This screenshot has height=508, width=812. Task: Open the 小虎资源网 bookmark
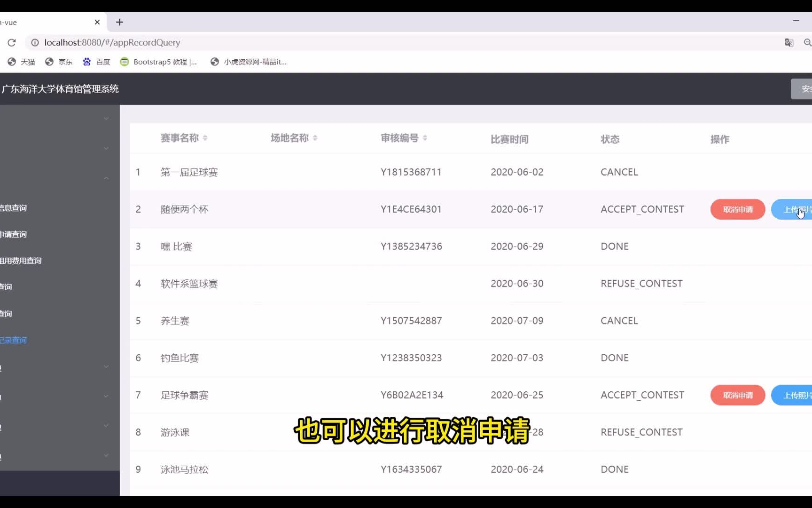(x=248, y=62)
